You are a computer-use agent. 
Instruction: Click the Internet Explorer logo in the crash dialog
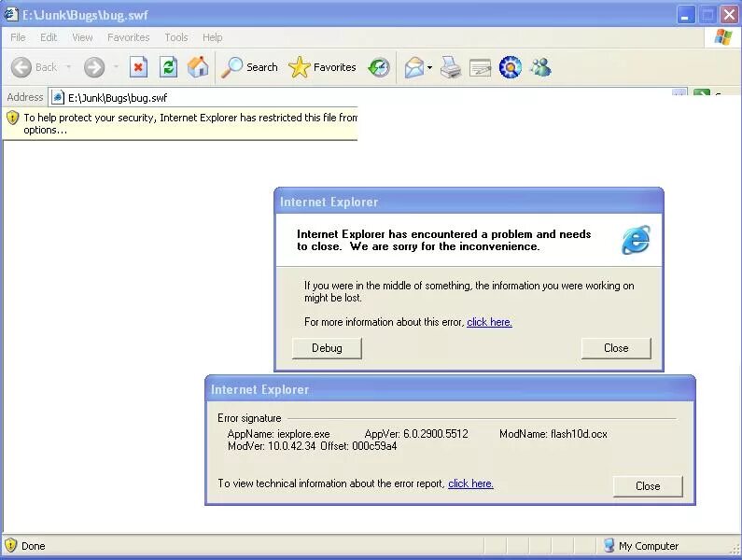click(636, 240)
